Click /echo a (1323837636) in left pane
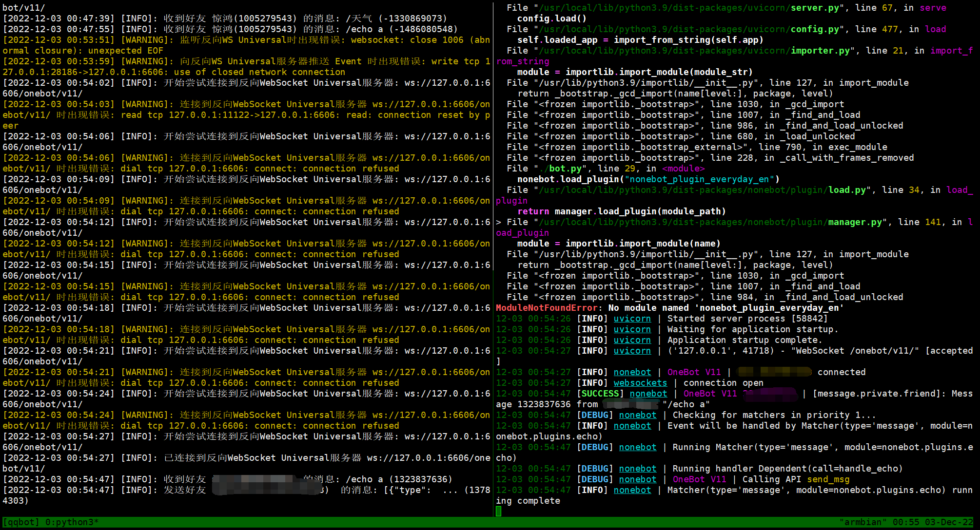 pos(399,479)
